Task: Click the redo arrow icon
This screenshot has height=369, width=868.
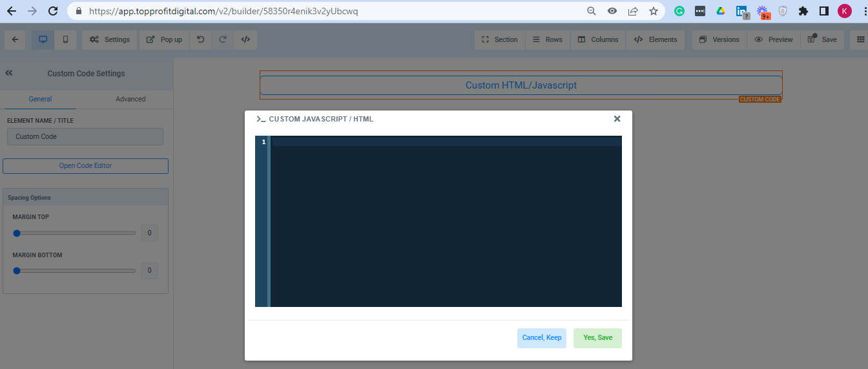Action: (x=223, y=39)
